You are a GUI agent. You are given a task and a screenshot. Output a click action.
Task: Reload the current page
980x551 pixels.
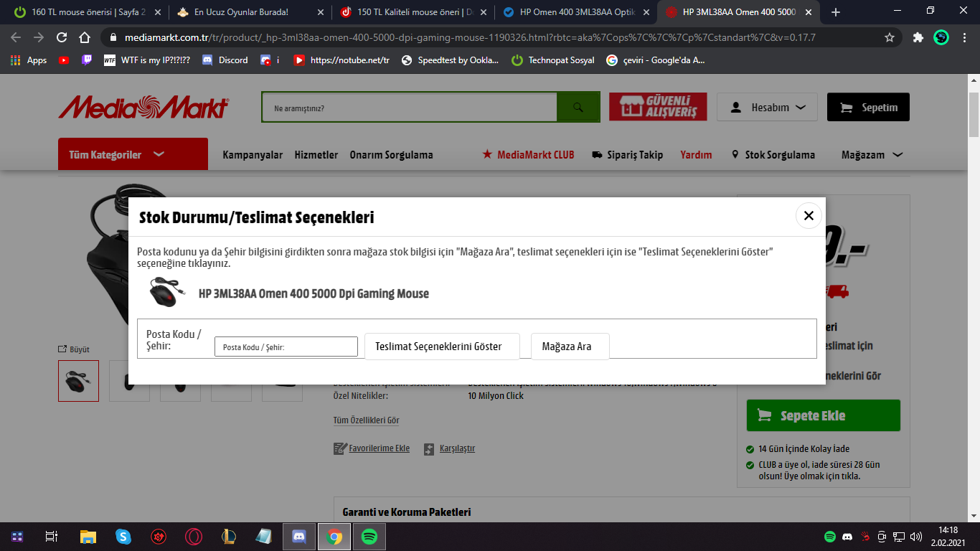pos(62,37)
